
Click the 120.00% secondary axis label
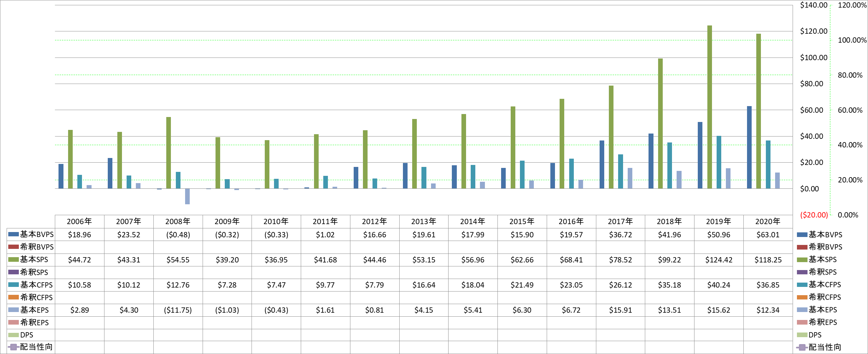click(852, 5)
